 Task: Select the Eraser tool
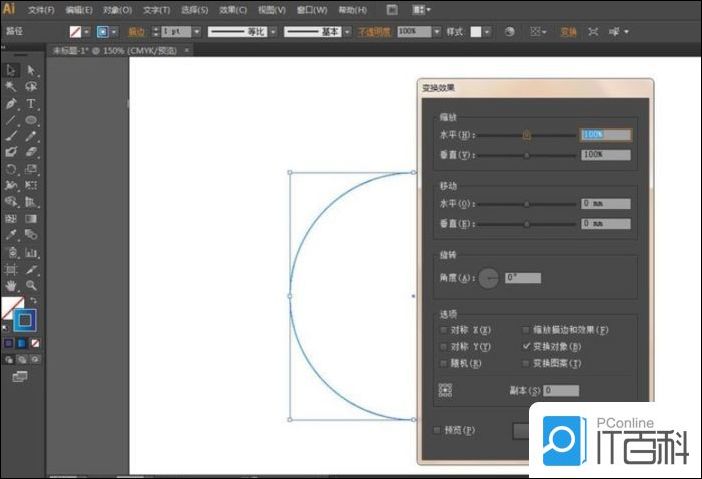click(x=31, y=152)
